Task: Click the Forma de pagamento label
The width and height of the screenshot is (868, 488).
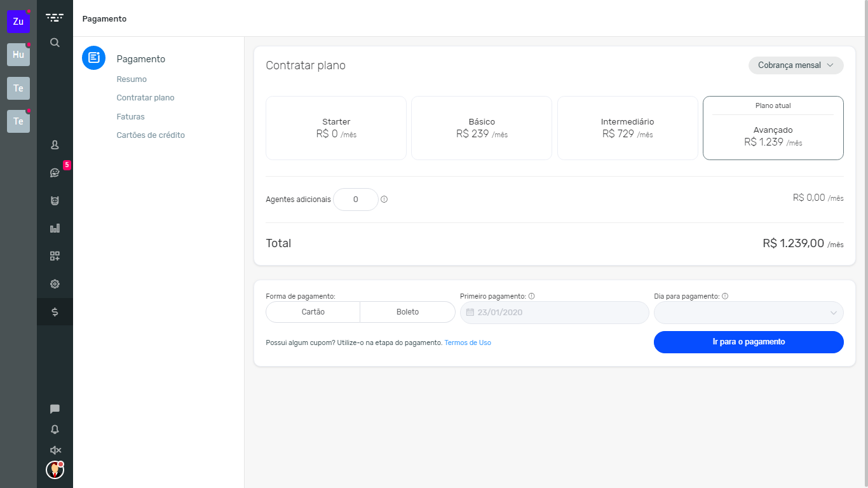Action: click(301, 296)
